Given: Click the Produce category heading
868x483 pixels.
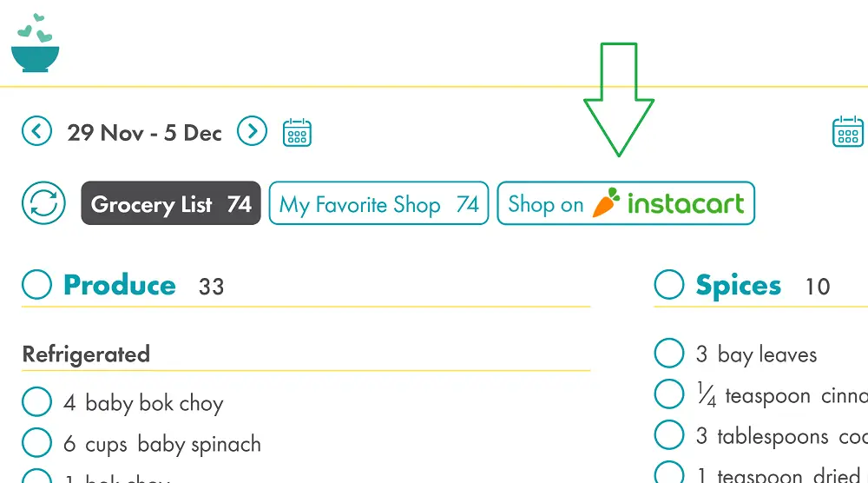Looking at the screenshot, I should (120, 285).
